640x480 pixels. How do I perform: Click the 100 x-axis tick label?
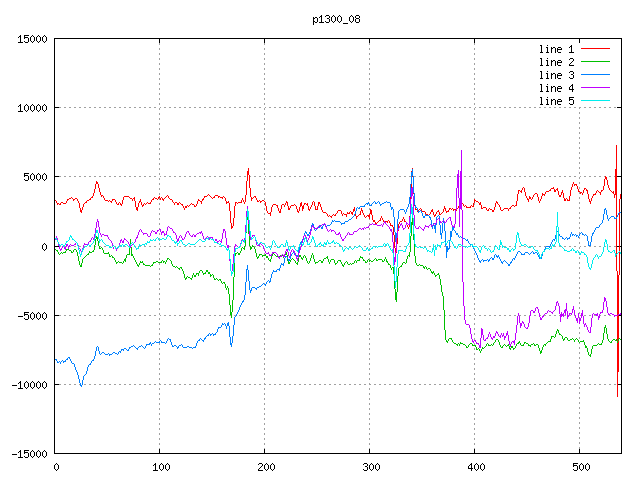(160, 466)
